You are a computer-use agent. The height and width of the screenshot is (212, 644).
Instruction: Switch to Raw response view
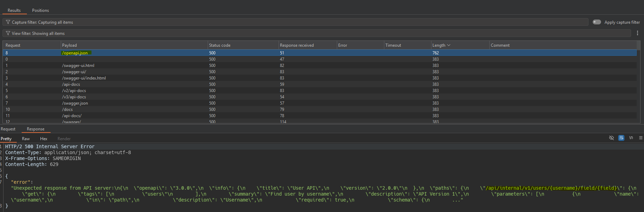pos(26,139)
